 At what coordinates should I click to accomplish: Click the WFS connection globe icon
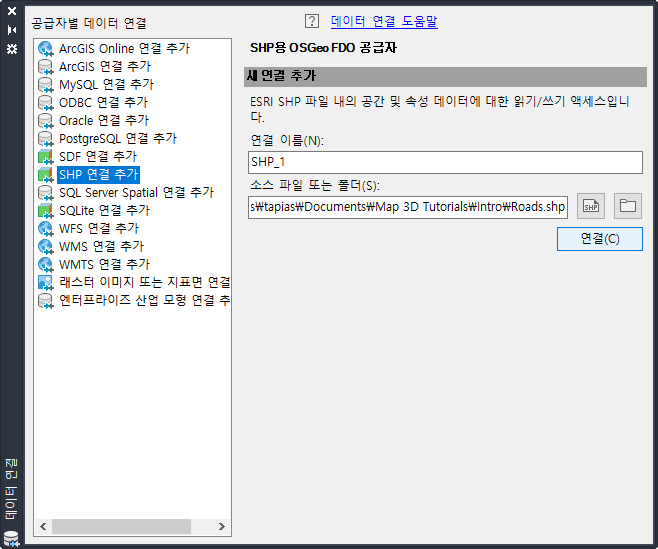coord(46,229)
